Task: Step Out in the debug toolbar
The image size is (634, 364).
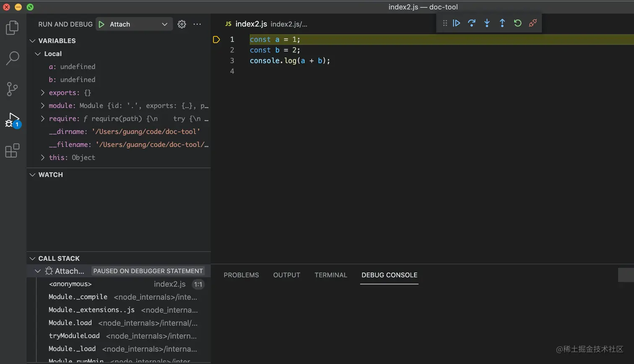Action: 502,23
